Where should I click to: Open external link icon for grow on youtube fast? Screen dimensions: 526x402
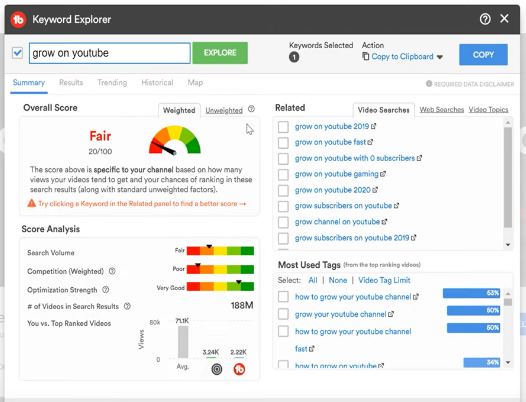(370, 142)
